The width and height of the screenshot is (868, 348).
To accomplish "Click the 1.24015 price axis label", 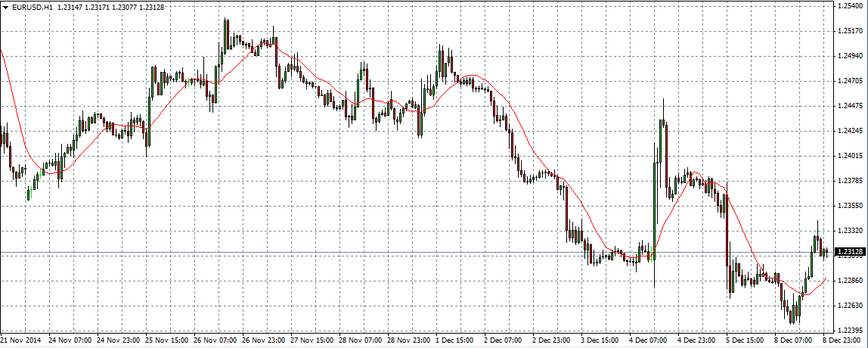I will tap(851, 156).
